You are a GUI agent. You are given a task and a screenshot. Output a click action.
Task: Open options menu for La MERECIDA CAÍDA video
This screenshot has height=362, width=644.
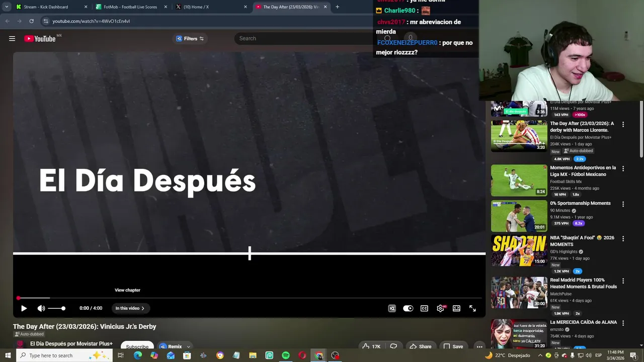click(623, 323)
